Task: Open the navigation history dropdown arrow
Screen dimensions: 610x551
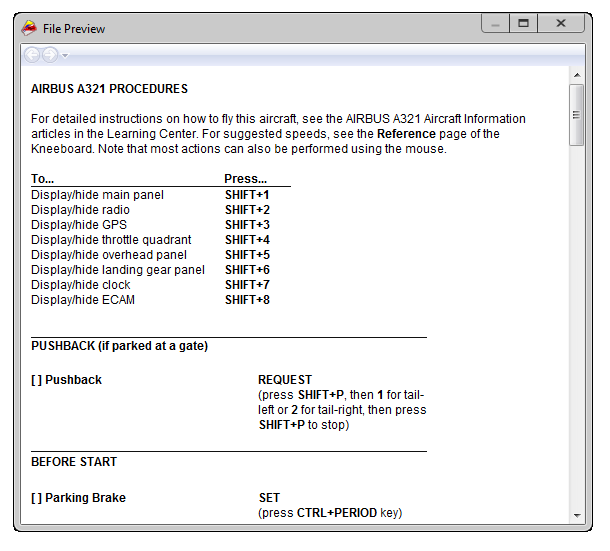Action: point(65,56)
